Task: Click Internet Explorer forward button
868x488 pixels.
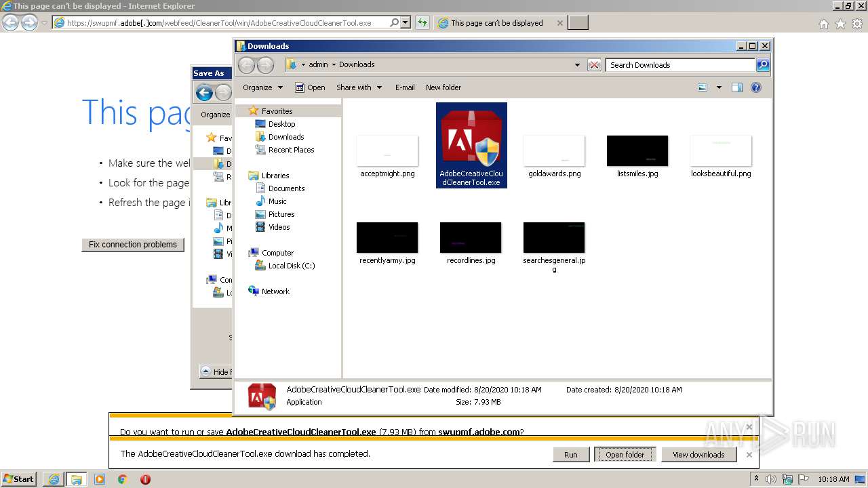Action: point(29,23)
